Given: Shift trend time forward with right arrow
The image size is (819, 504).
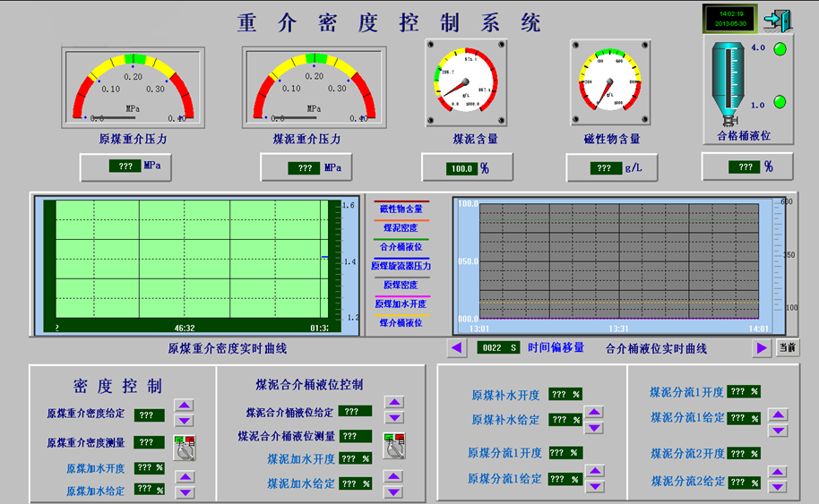Looking at the screenshot, I should pos(762,348).
